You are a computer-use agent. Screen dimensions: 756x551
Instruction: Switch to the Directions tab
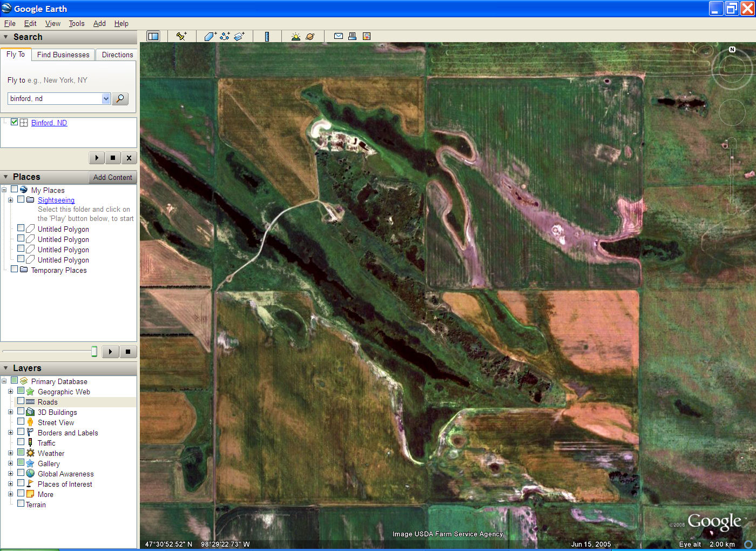tap(117, 55)
